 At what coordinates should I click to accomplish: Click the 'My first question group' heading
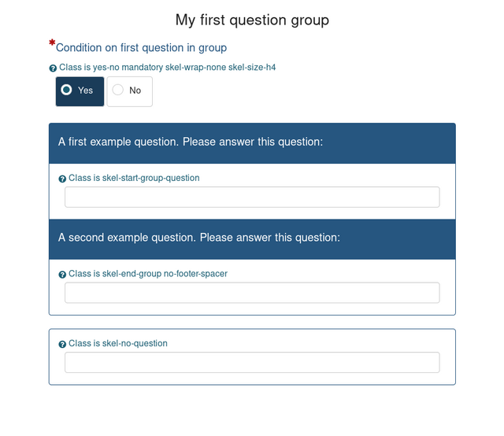click(252, 20)
